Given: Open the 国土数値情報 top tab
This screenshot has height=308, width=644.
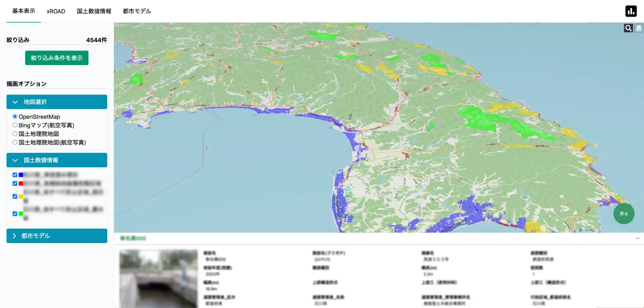Looking at the screenshot, I should point(94,11).
